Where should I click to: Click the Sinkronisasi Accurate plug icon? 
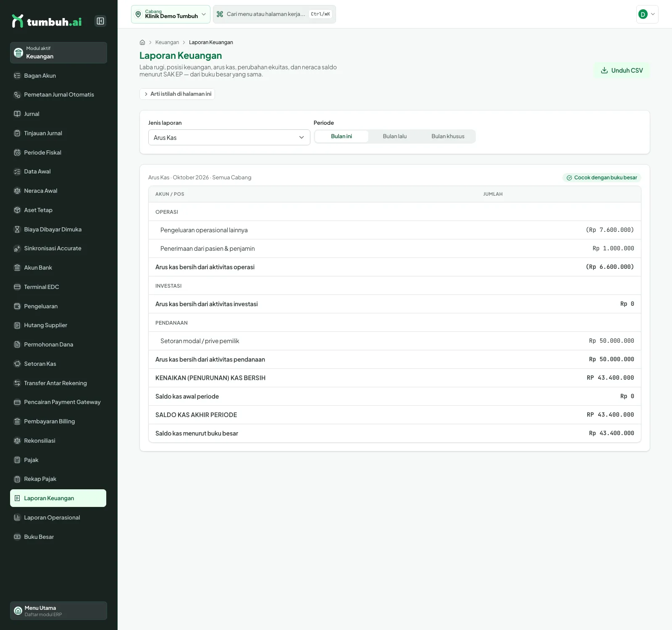coord(17,249)
